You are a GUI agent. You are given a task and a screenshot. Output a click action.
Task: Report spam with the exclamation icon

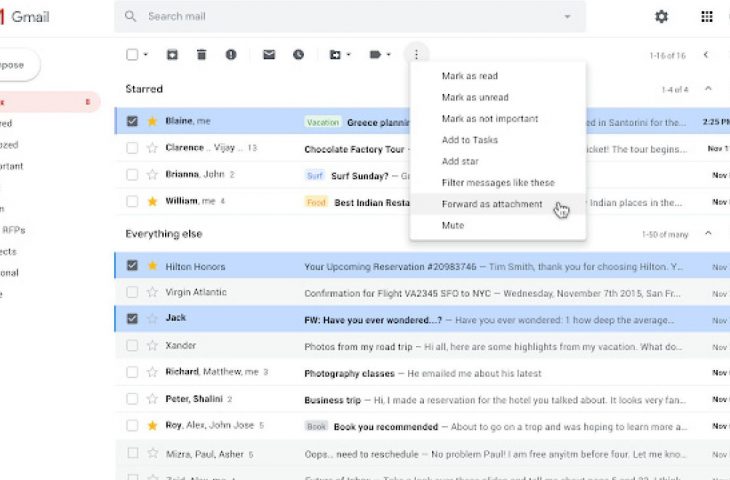coord(231,54)
